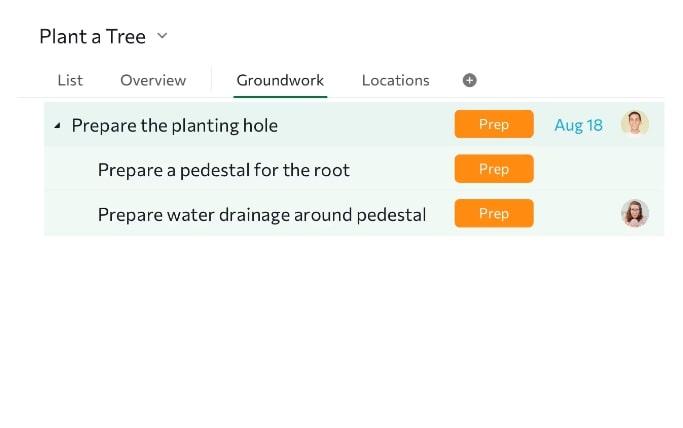Click the Plant a Tree project title
The image size is (683, 428).
coord(92,37)
